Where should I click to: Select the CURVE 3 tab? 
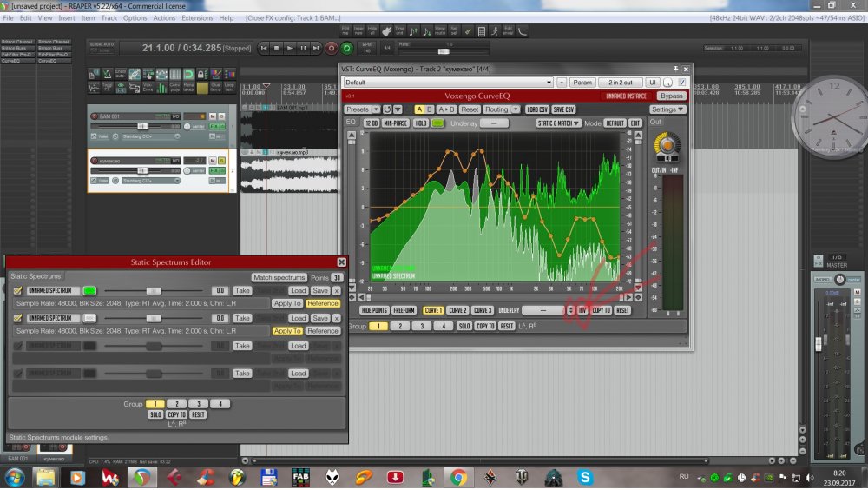(482, 310)
